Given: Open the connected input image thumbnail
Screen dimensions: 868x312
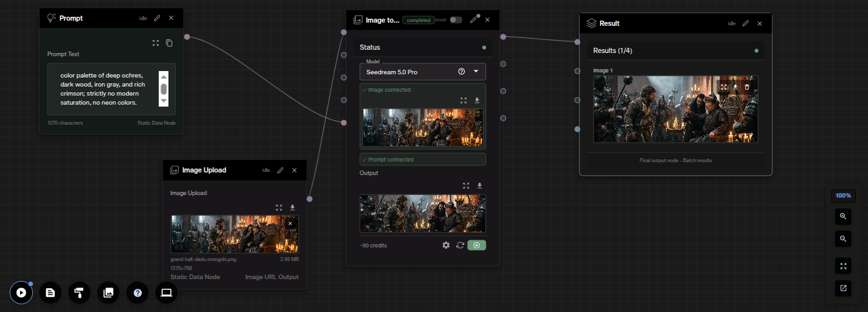Looking at the screenshot, I should pyautogui.click(x=423, y=127).
